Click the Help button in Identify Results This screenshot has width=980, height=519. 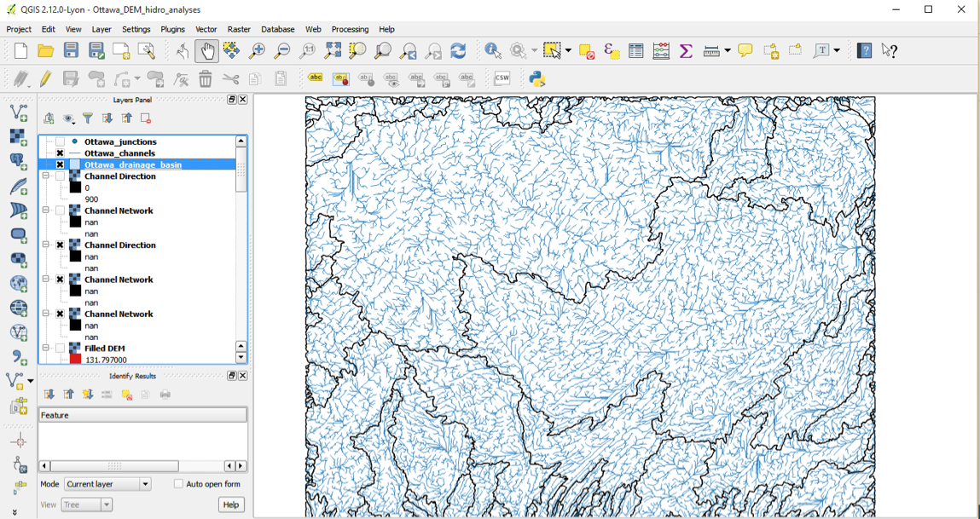coord(230,505)
